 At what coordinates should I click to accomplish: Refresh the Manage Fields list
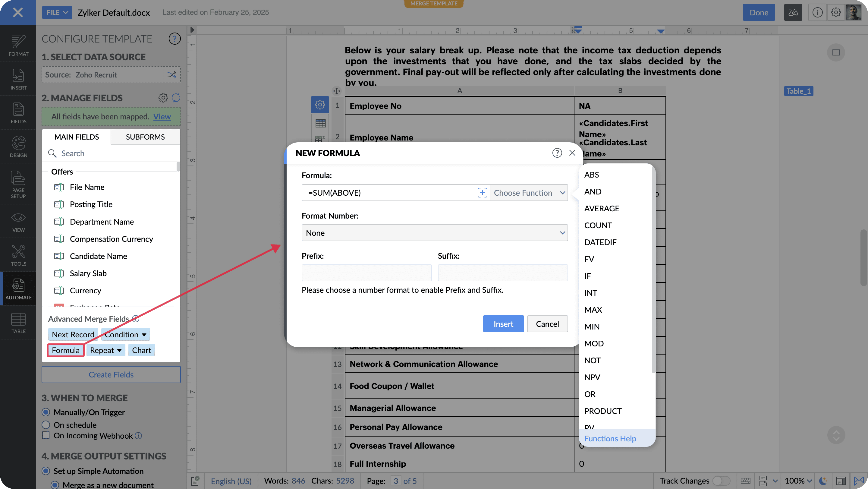(x=176, y=98)
